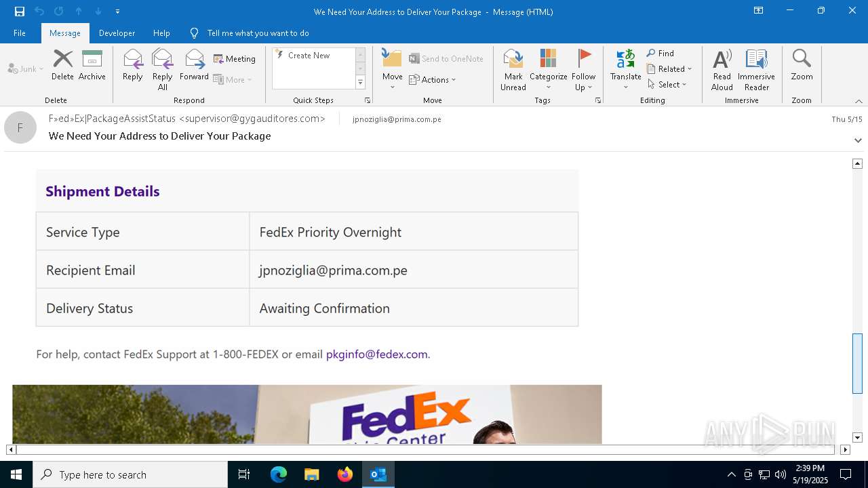
Task: Expand Related dropdown in Editing group
Action: click(x=669, y=69)
